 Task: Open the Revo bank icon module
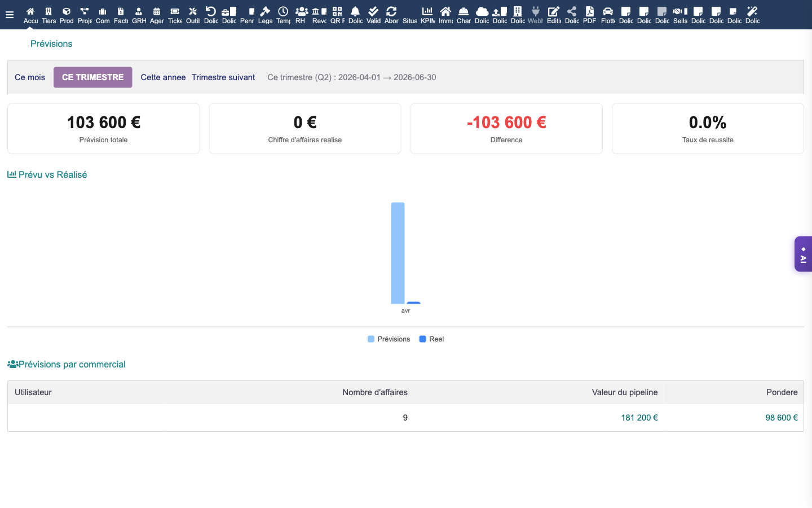319,15
